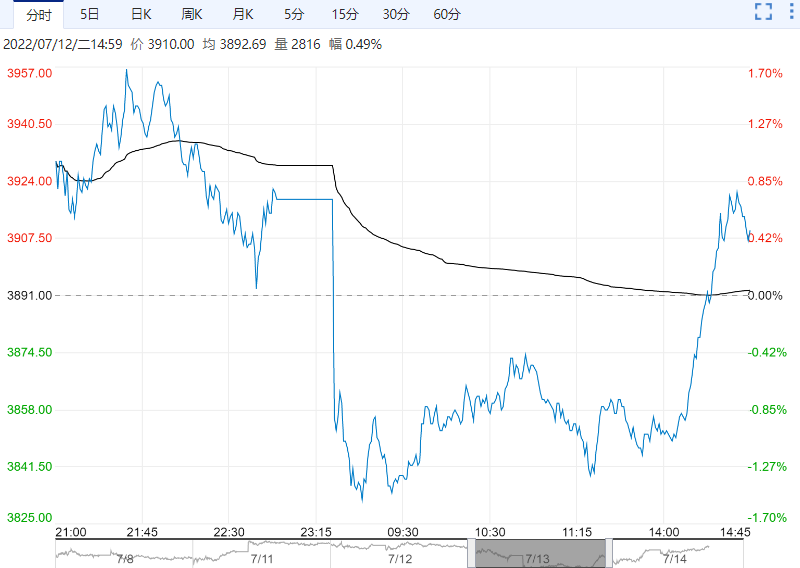Toggle fullscreen chart icon

(763, 11)
